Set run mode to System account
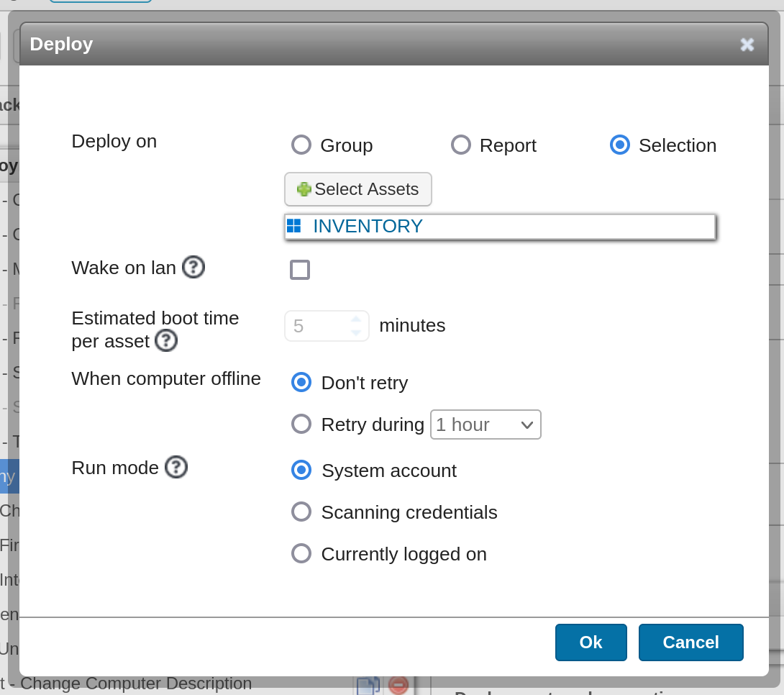The width and height of the screenshot is (784, 695). pos(301,470)
